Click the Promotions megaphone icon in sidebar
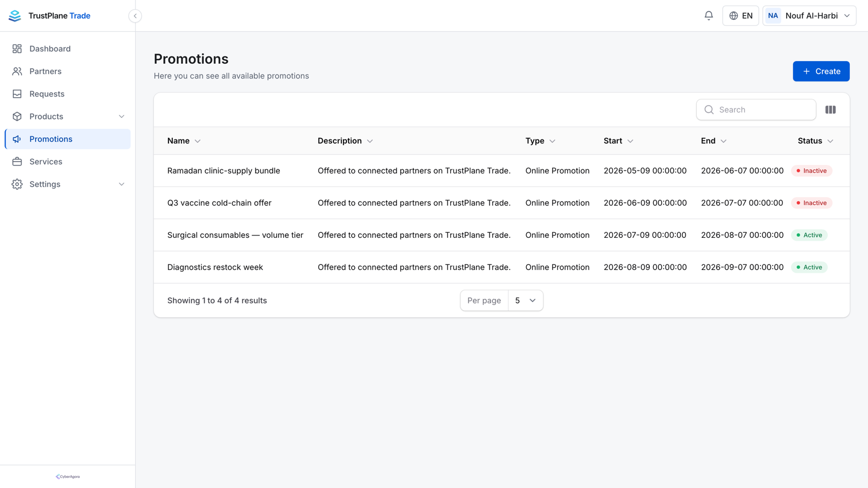The width and height of the screenshot is (868, 488). (17, 139)
